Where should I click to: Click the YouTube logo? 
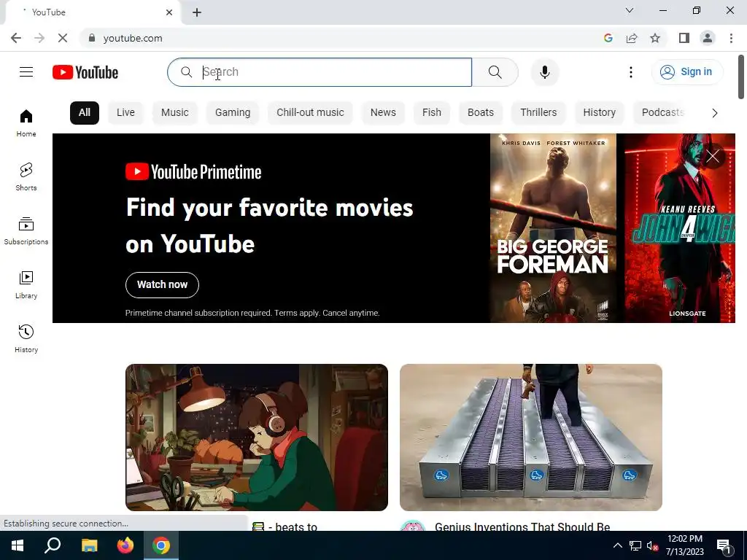85,72
